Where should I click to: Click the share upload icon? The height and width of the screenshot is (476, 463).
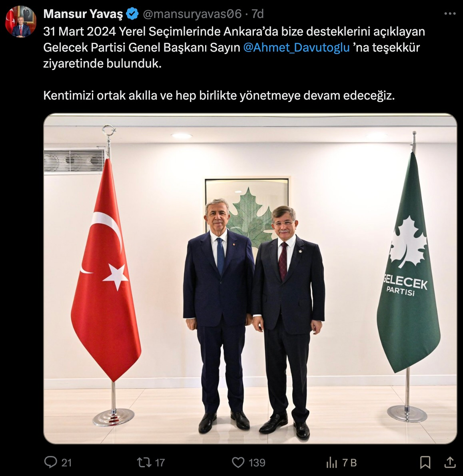coord(450,462)
